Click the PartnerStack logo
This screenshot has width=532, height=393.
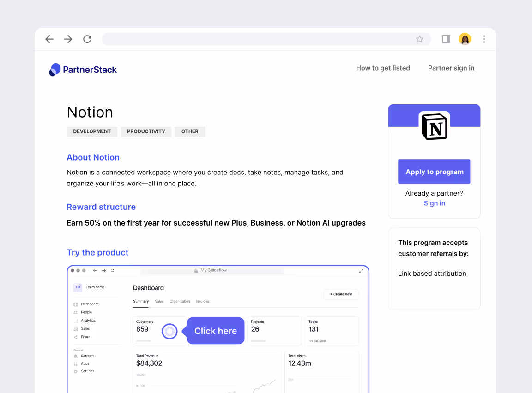pos(83,70)
